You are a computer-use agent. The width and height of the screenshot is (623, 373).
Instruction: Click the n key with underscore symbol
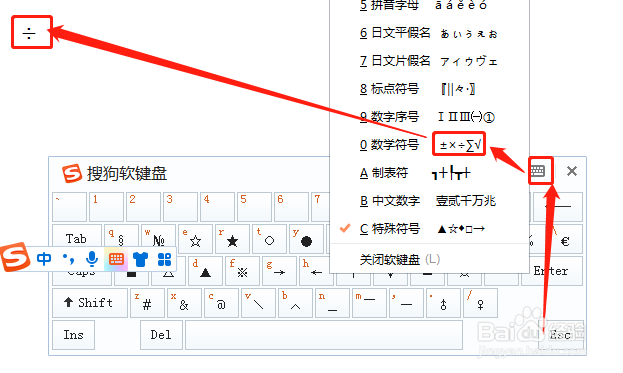click(332, 303)
